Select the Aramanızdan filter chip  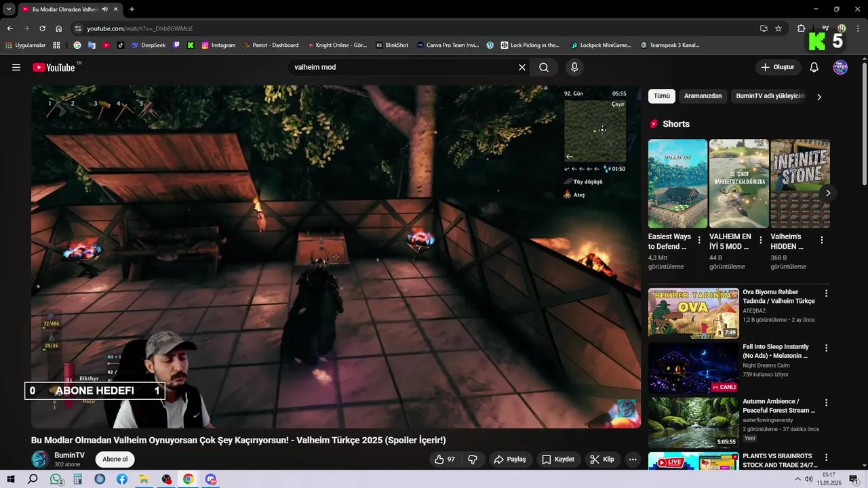click(x=703, y=96)
